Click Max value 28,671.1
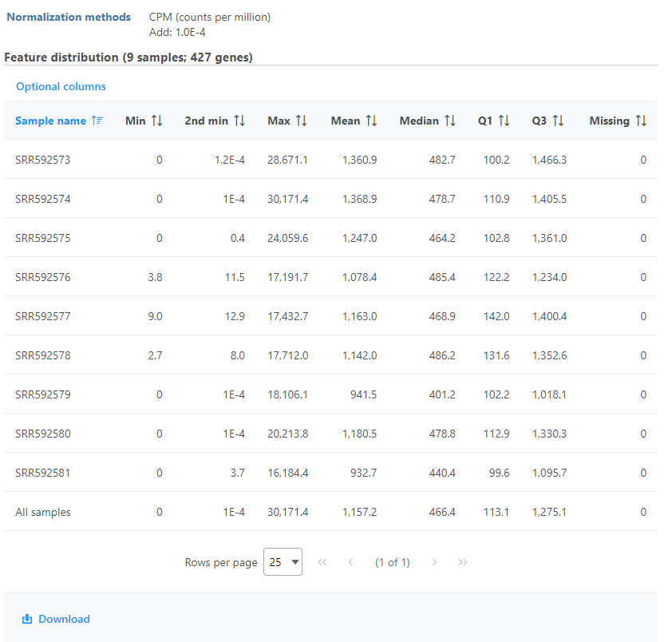Viewport: 672px width, 642px height. tap(287, 160)
